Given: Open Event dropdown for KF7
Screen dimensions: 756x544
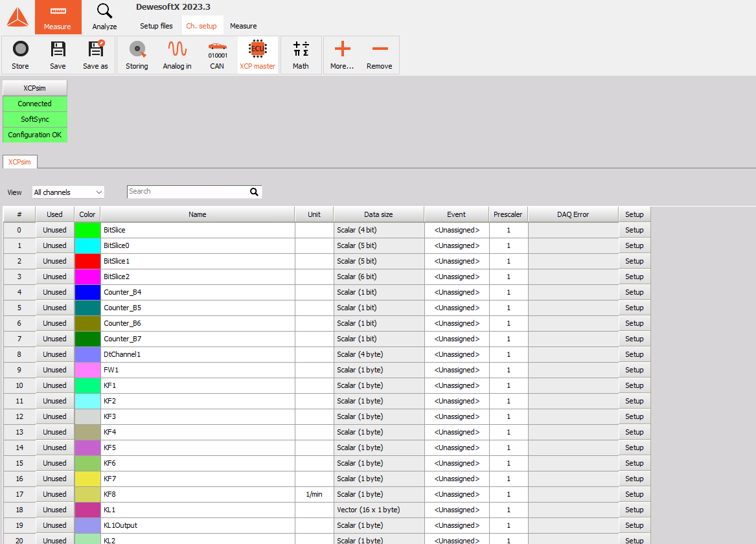Looking at the screenshot, I should (x=457, y=479).
